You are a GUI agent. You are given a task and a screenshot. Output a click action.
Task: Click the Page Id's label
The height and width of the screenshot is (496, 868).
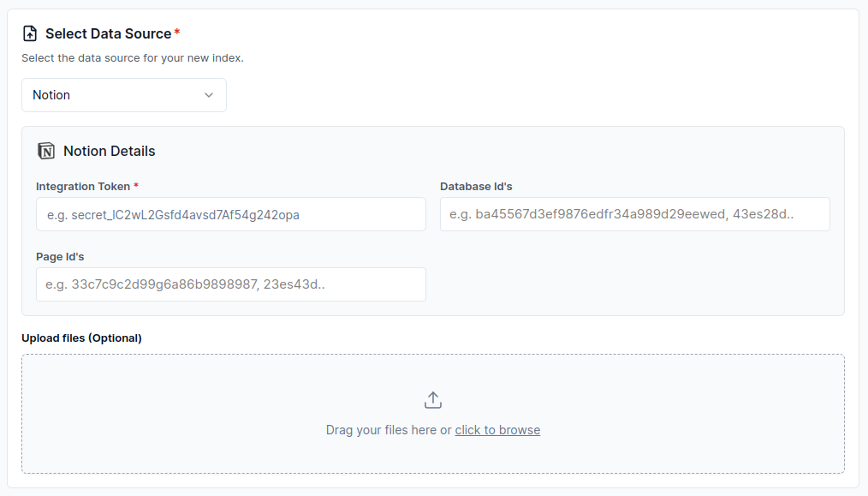click(60, 257)
